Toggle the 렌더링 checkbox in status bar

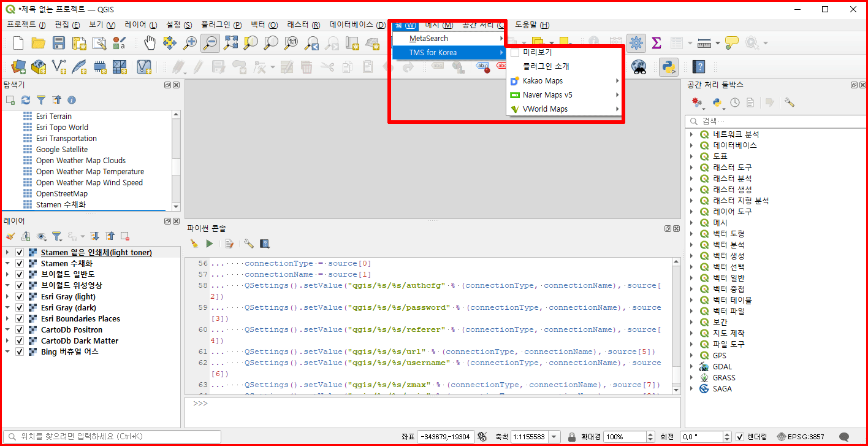[740, 437]
